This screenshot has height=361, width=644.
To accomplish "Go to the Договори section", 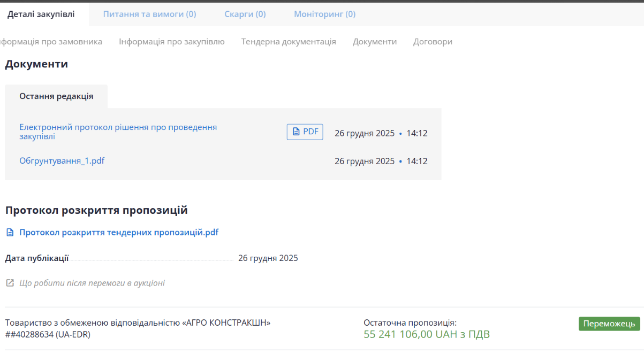I will [433, 42].
